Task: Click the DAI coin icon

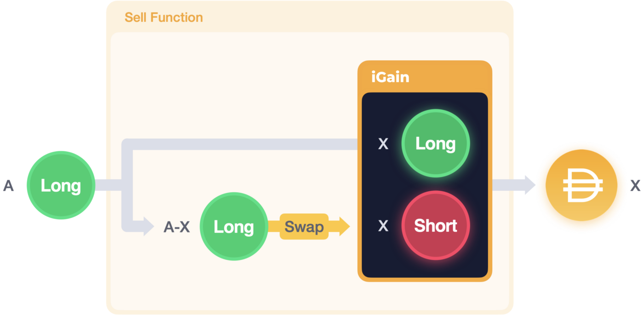Action: click(x=581, y=185)
